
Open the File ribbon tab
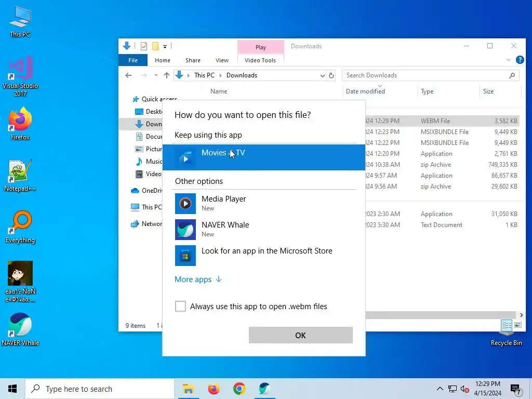coord(133,60)
